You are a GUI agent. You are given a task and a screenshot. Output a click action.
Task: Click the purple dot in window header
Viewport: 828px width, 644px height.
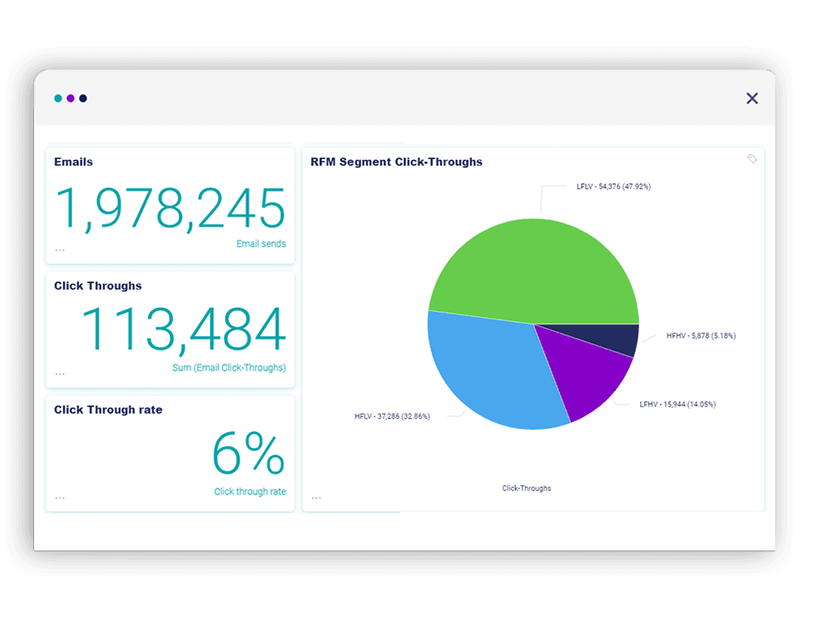point(70,99)
